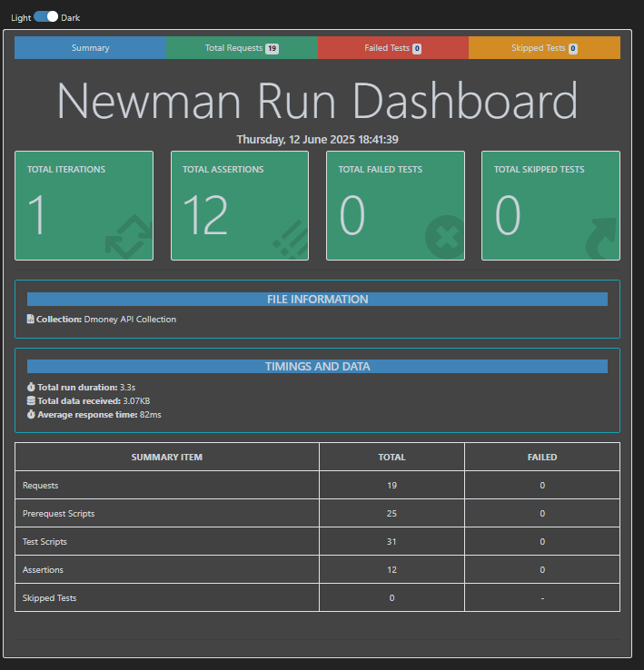Click the Collection file icon
Screen dimensions: 644x670
(x=30, y=319)
